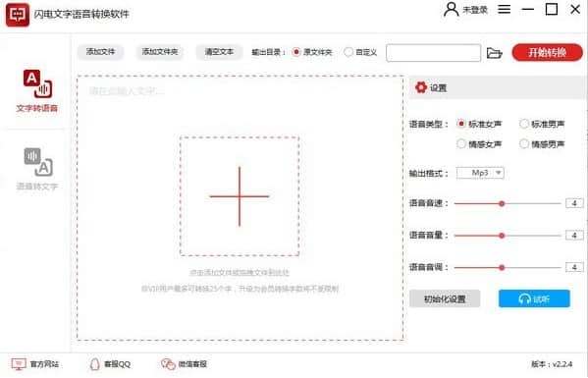Click the output directory path field

(x=433, y=53)
